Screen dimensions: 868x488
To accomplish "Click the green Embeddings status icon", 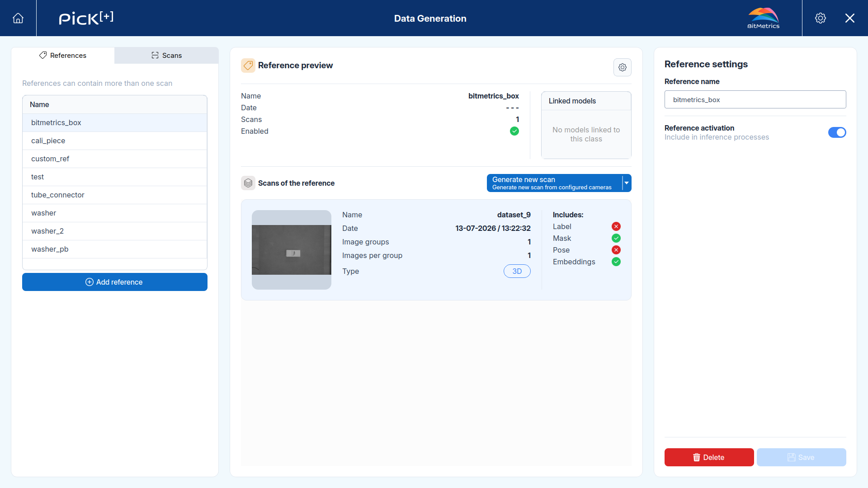I will 616,262.
